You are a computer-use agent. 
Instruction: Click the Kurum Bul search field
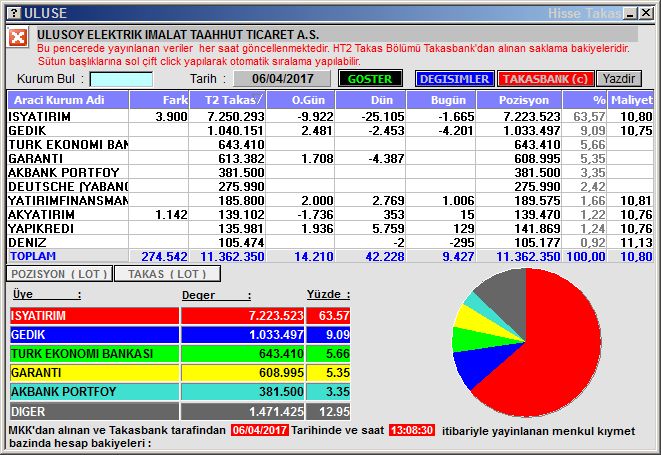121,79
